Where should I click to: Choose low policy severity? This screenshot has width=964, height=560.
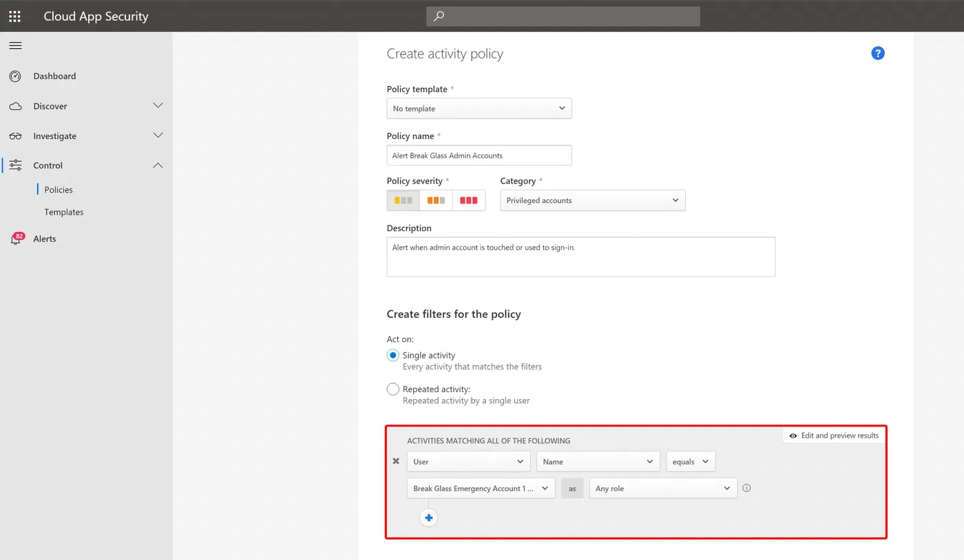[404, 200]
